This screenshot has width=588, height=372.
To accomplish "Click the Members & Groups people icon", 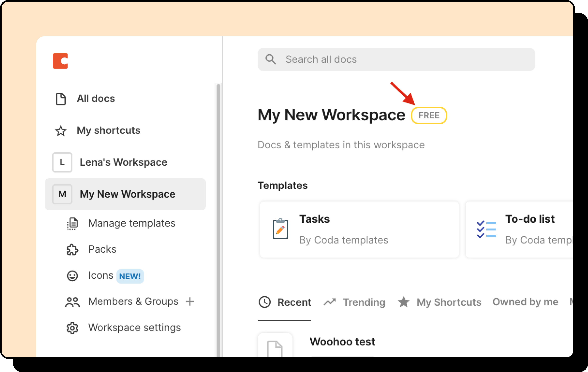I will 72,301.
